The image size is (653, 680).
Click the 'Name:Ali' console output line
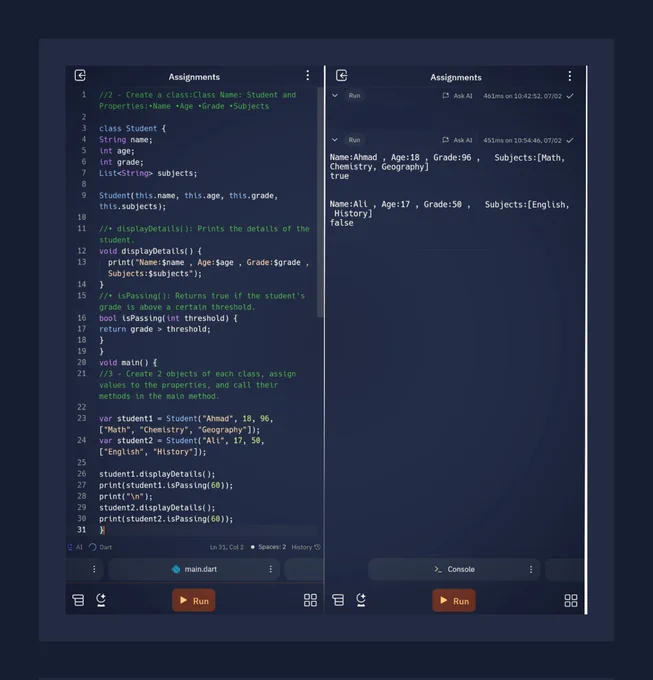[449, 209]
